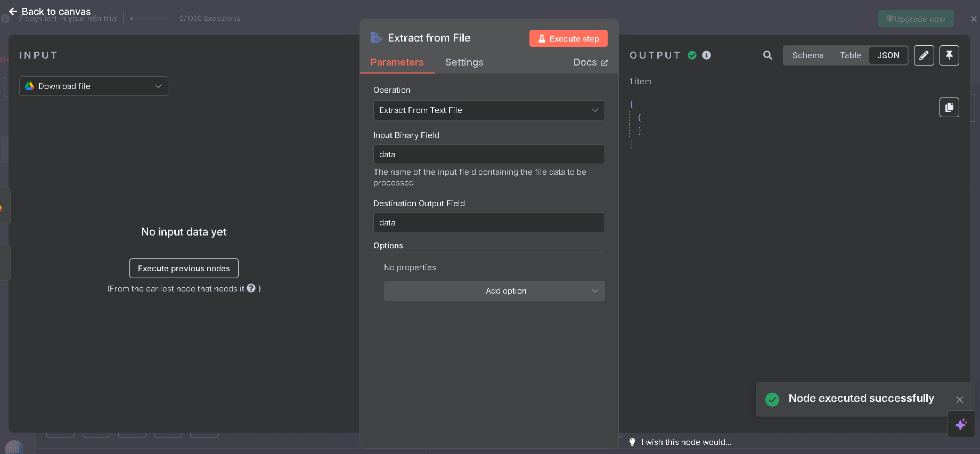The height and width of the screenshot is (454, 980).
Task: Click the Input Binary Field box
Action: 489,155
